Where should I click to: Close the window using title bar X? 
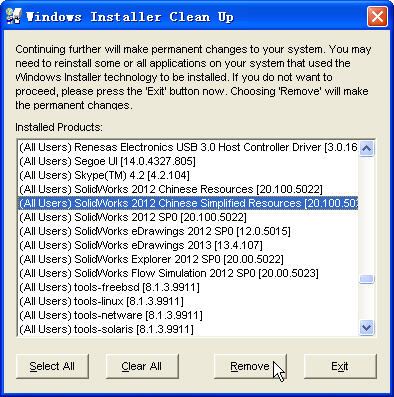click(x=377, y=16)
